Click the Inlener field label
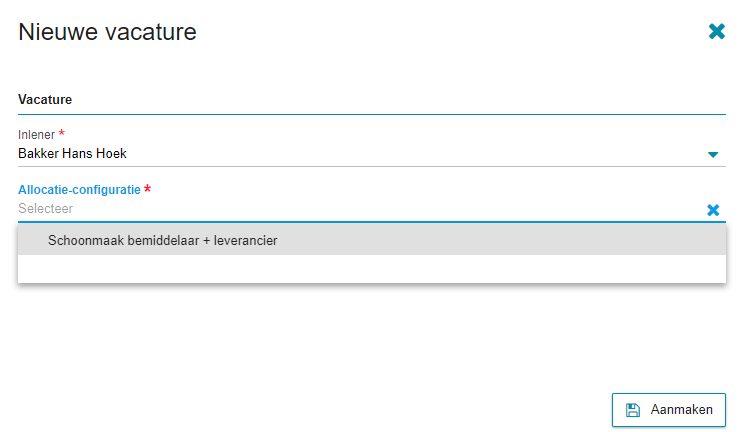The width and height of the screenshot is (746, 432). click(36, 135)
